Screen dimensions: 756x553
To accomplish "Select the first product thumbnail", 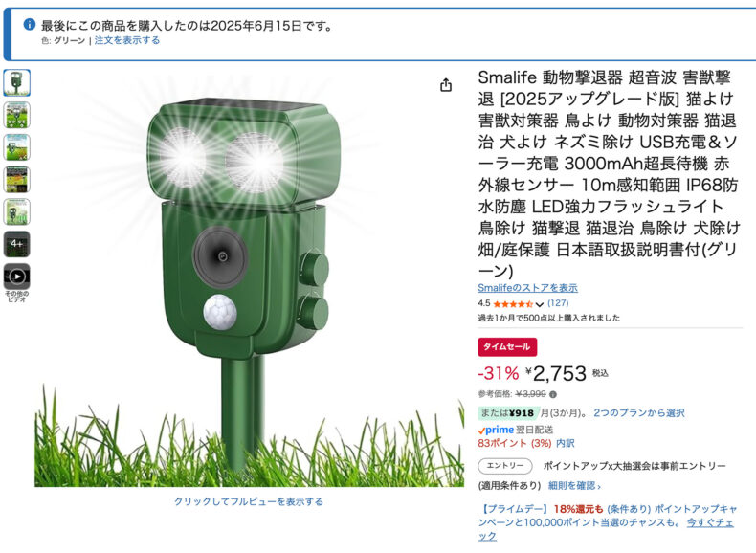I will (x=17, y=82).
